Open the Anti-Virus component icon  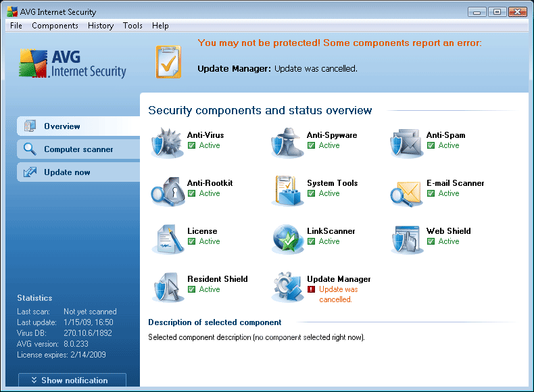pyautogui.click(x=167, y=143)
